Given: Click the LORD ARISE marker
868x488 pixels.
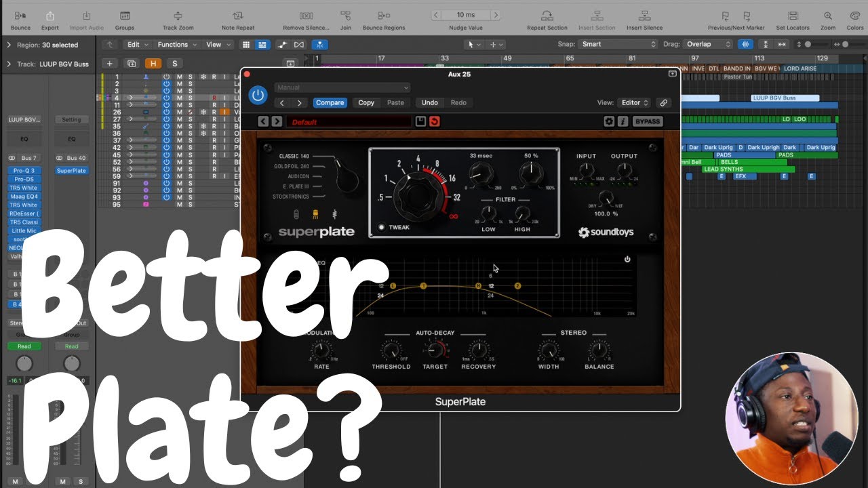Looking at the screenshot, I should pyautogui.click(x=801, y=68).
